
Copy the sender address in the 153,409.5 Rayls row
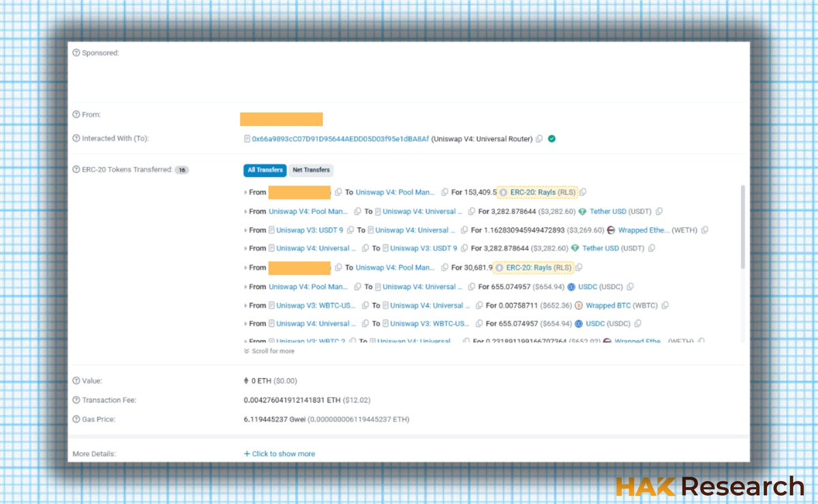(x=339, y=192)
